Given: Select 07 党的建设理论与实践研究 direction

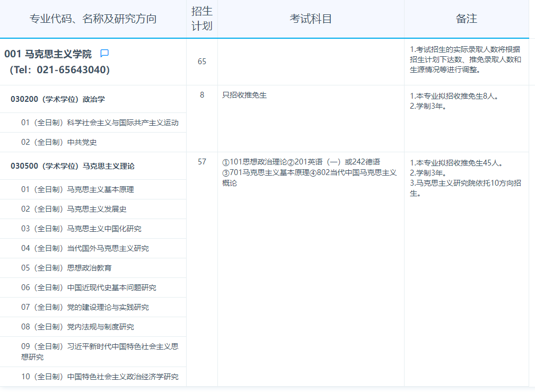Looking at the screenshot, I should [x=85, y=307].
